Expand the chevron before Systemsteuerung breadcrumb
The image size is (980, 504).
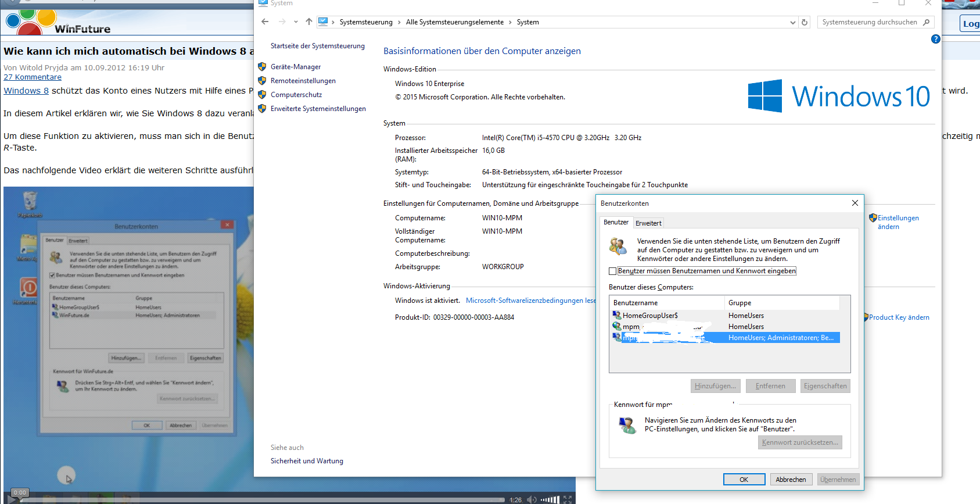[333, 22]
